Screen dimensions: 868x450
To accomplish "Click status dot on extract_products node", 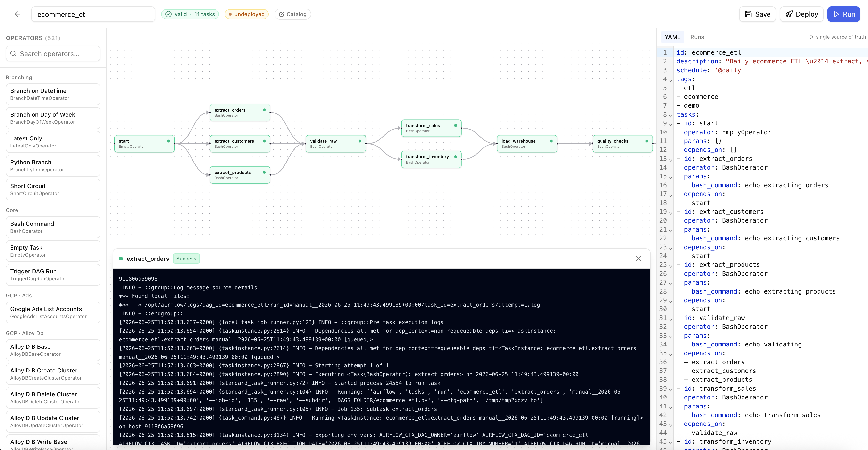I will click(x=264, y=172).
